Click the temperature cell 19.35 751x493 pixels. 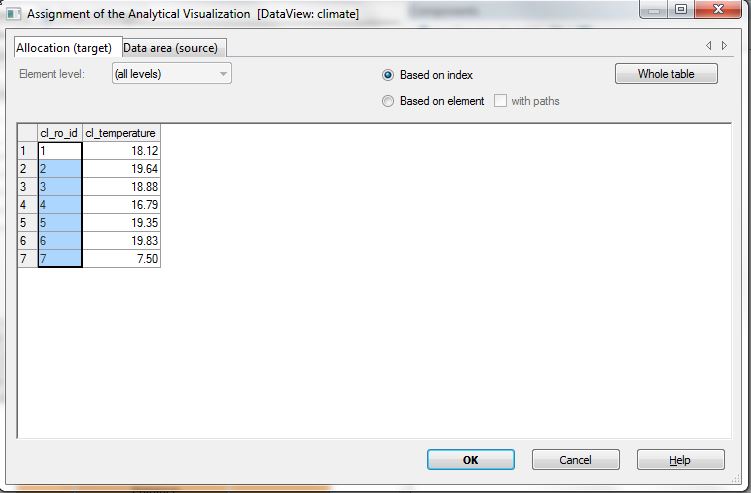[x=121, y=223]
